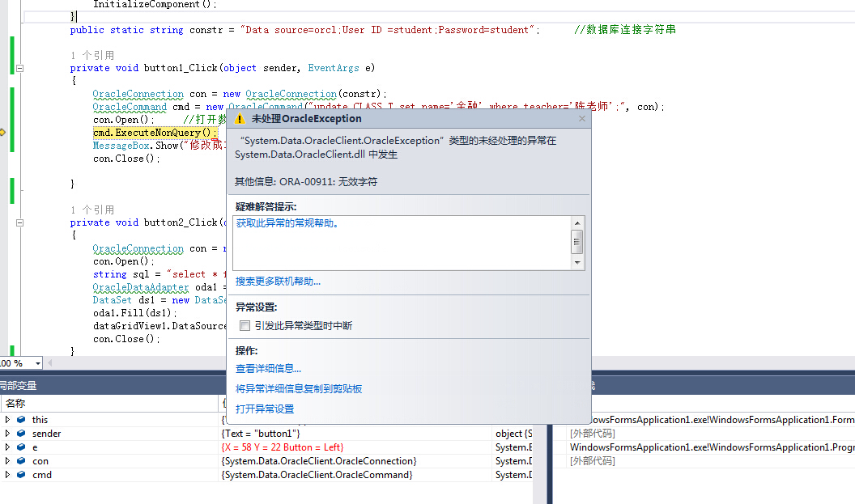Expand the 'this' variable in locals
The width and height of the screenshot is (855, 504).
[7, 420]
